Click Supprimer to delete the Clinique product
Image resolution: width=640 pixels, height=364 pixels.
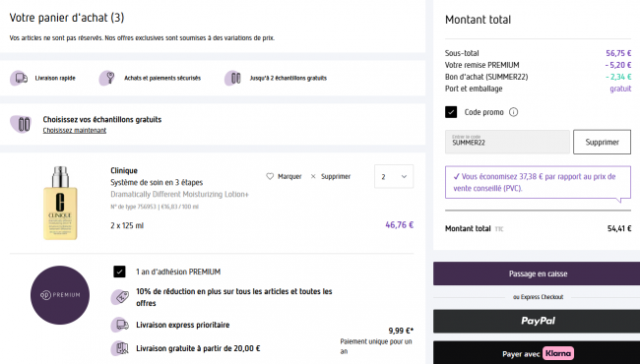[x=336, y=176]
